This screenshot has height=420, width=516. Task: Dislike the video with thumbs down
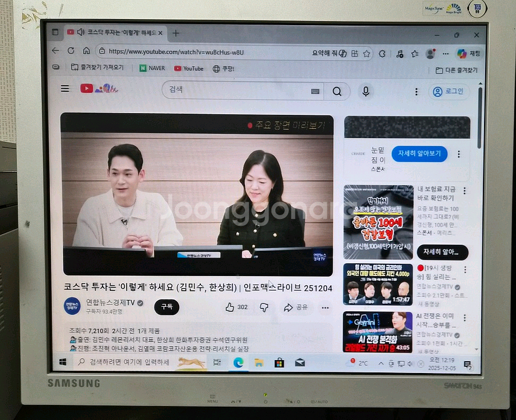(x=263, y=307)
